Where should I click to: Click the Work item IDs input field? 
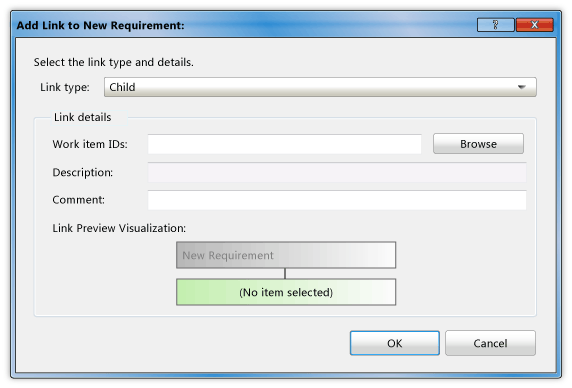[x=285, y=144]
